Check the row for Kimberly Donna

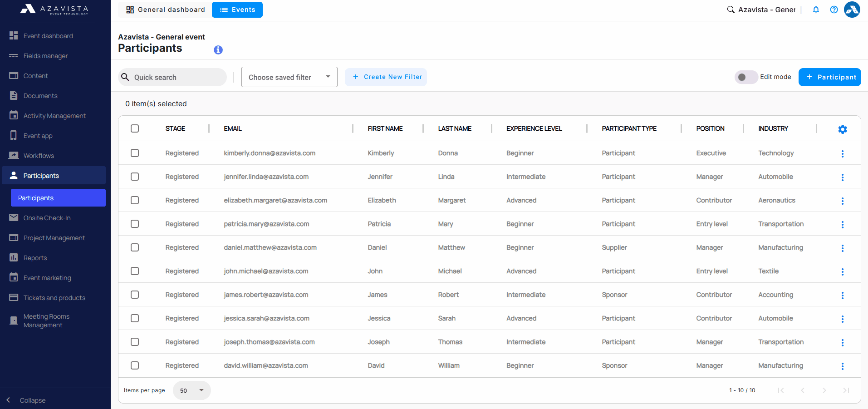[x=135, y=153]
